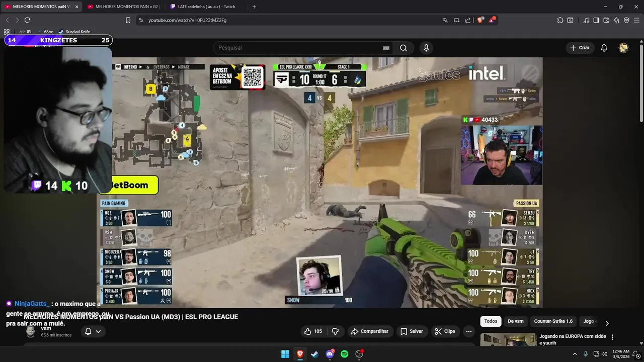Open the Brave VPN shield icon
This screenshot has height=362, width=644.
626,20
